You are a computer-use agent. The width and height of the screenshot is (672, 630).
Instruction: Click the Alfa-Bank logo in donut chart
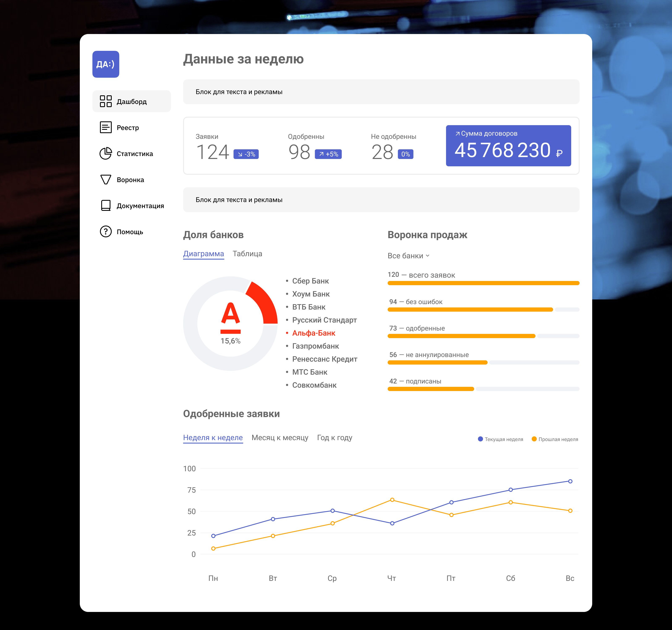230,318
